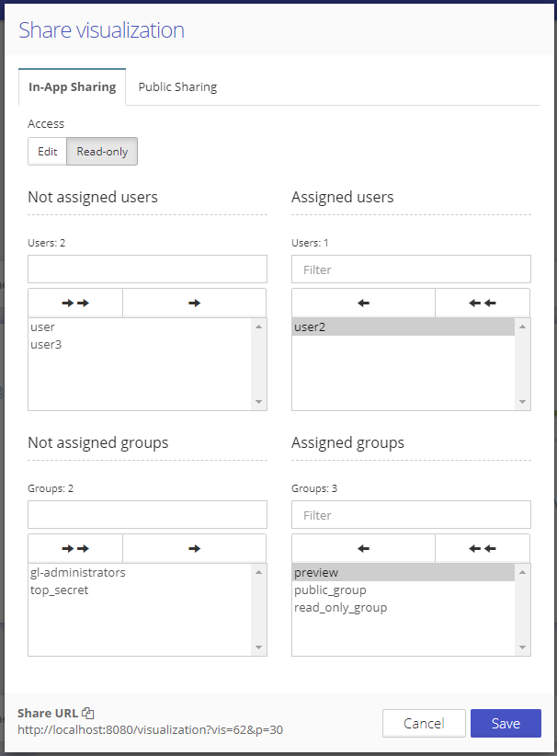Screen dimensions: 557x756
Task: Unassign all users with double left arrow
Action: pyautogui.click(x=483, y=303)
